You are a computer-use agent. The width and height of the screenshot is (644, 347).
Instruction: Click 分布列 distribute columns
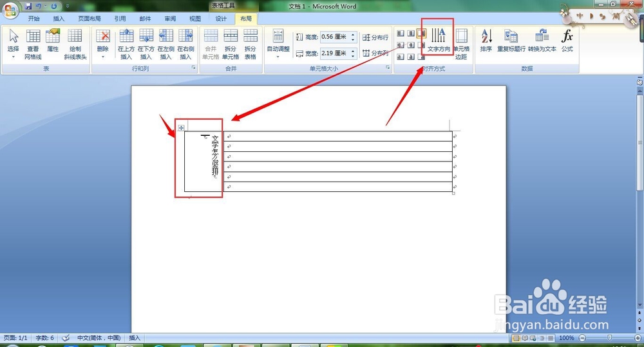click(375, 53)
